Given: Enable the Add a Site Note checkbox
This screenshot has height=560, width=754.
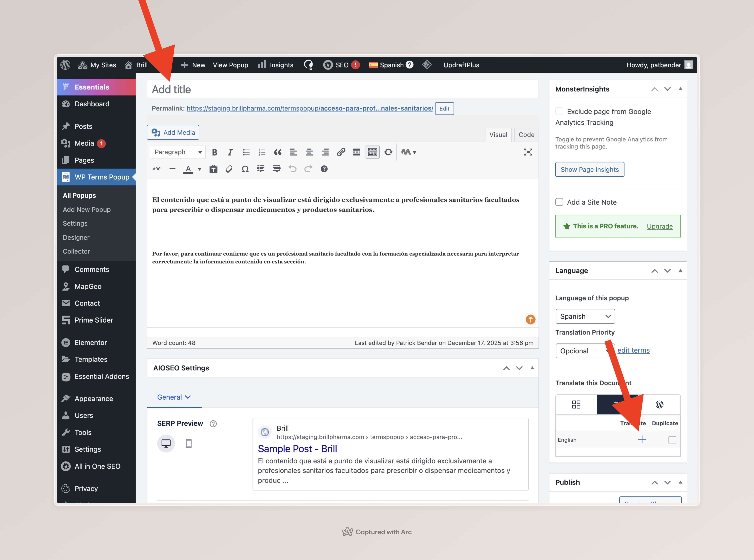Looking at the screenshot, I should point(559,202).
